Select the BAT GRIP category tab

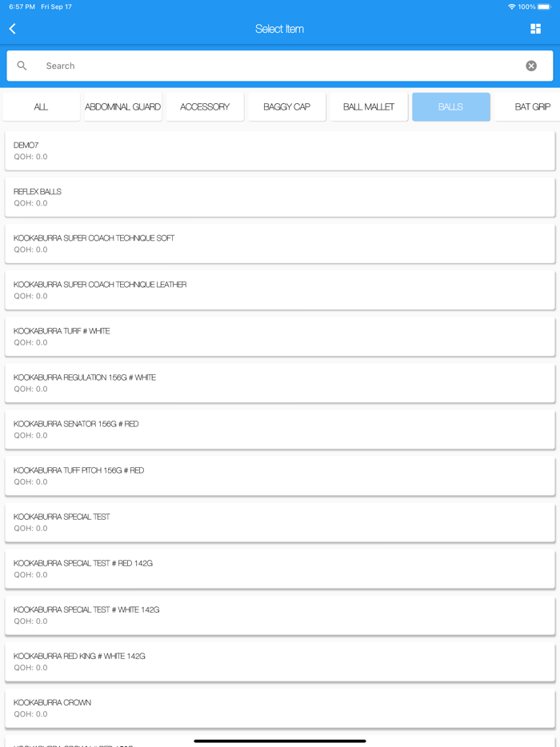pos(527,106)
